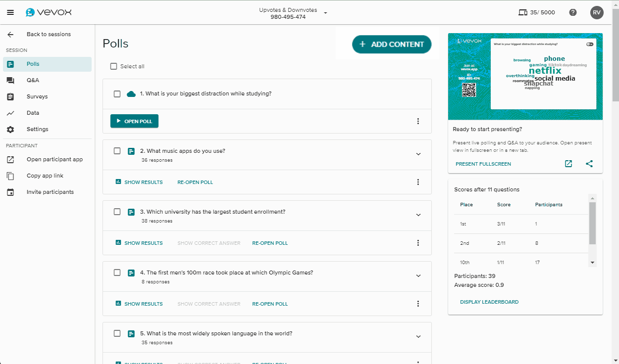Tick the Select all checkbox

coord(113,66)
